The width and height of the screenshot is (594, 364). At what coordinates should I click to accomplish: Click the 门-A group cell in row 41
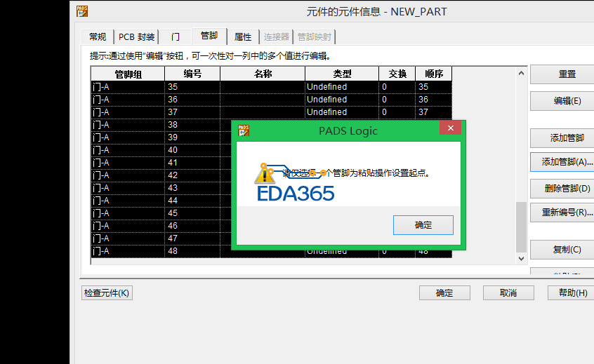[x=128, y=163]
